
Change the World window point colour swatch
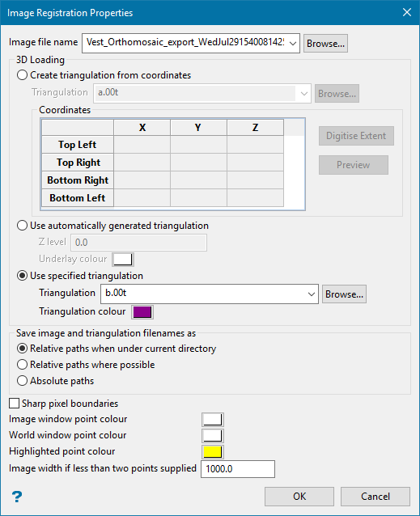point(213,436)
